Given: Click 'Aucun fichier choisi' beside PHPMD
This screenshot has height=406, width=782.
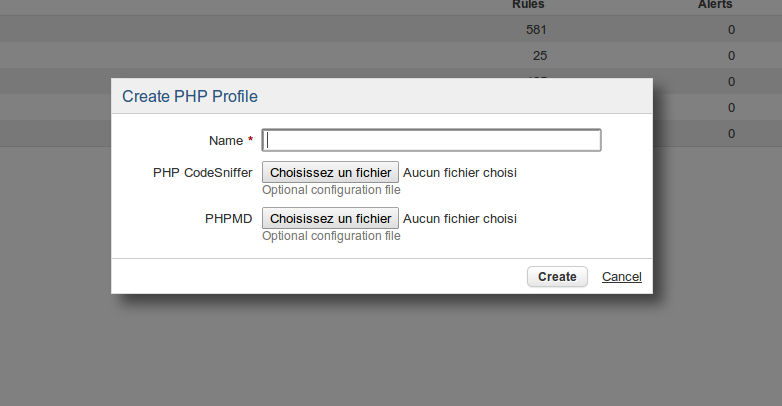Looking at the screenshot, I should [x=460, y=218].
